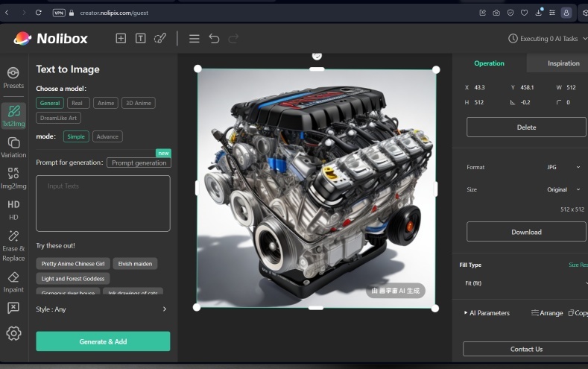Image resolution: width=588 pixels, height=369 pixels.
Task: Select the Variation tool in sidebar
Action: tap(13, 147)
